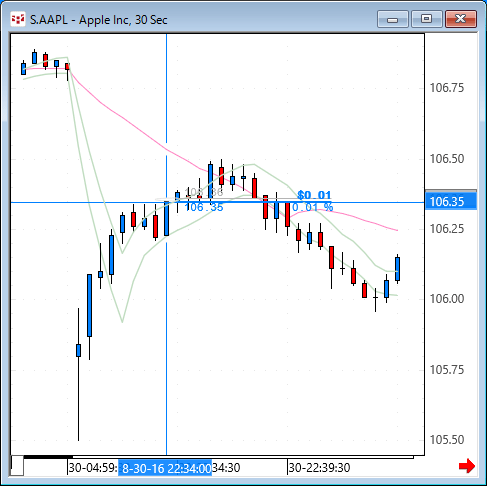The width and height of the screenshot is (487, 486).
Task: Click the $0.01 difference label on chart
Action: [314, 195]
